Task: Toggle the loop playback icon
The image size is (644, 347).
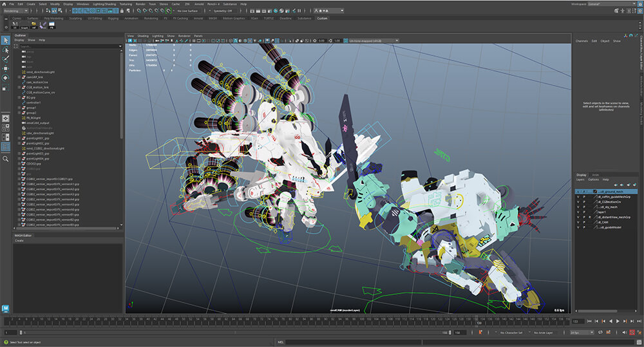Action: pyautogui.click(x=600, y=333)
